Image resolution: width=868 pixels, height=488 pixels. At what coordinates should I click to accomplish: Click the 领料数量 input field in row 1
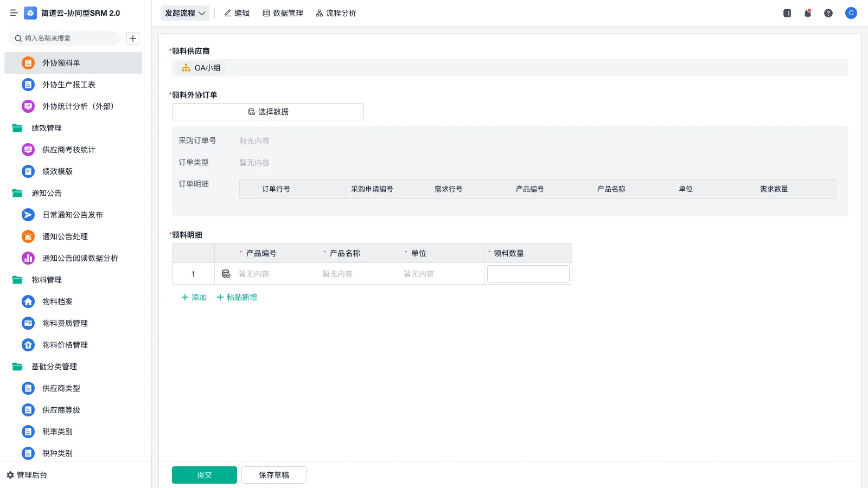coord(528,274)
